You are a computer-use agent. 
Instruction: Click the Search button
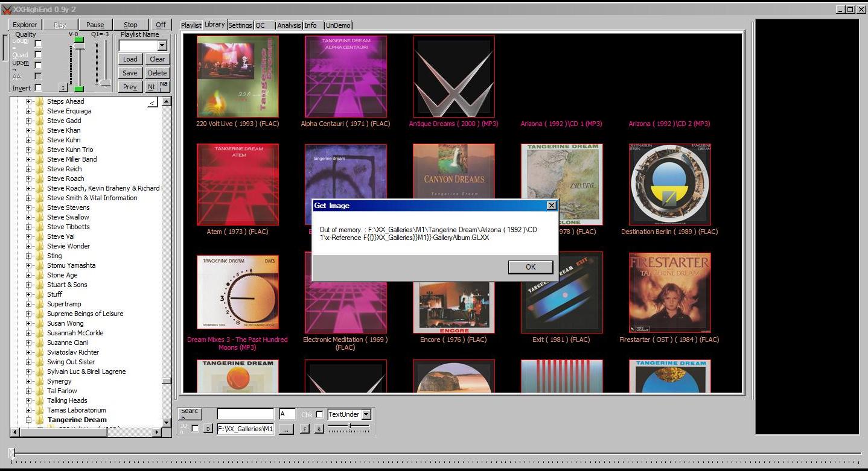190,414
